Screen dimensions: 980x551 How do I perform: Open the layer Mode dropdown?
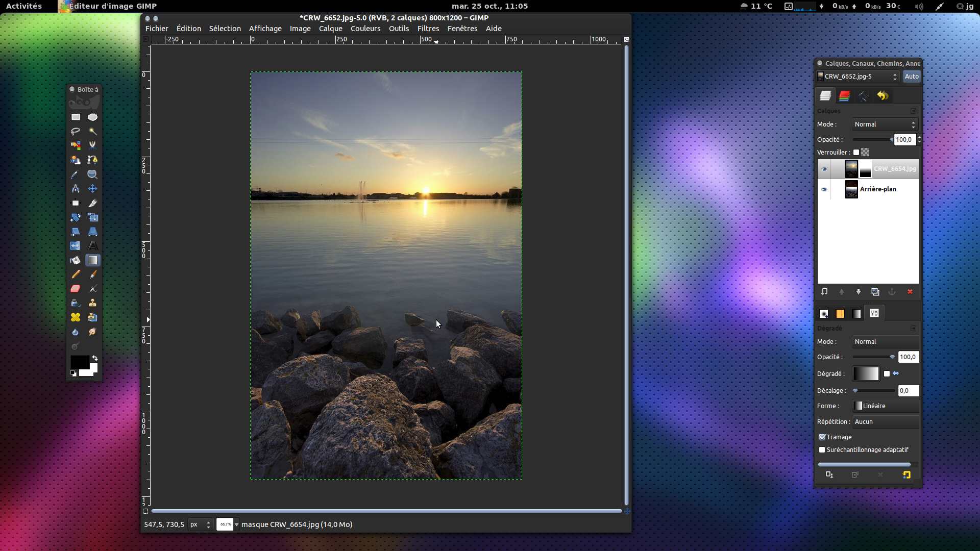click(x=885, y=124)
